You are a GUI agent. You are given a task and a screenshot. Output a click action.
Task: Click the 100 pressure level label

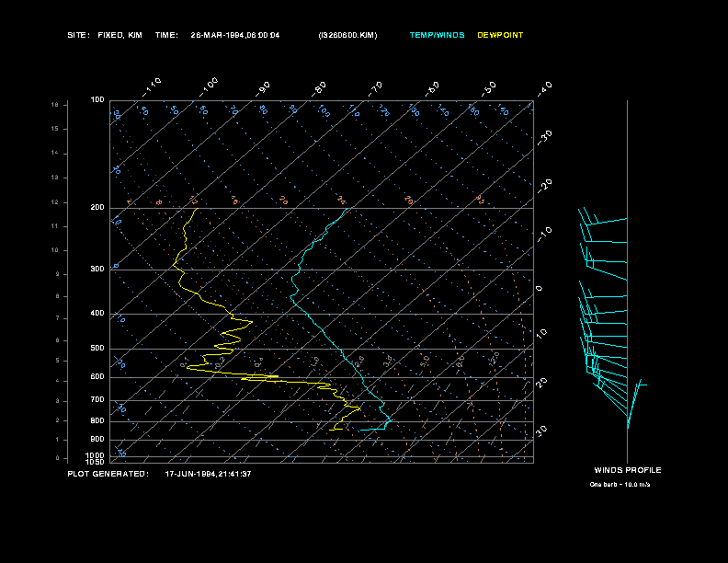tap(97, 100)
